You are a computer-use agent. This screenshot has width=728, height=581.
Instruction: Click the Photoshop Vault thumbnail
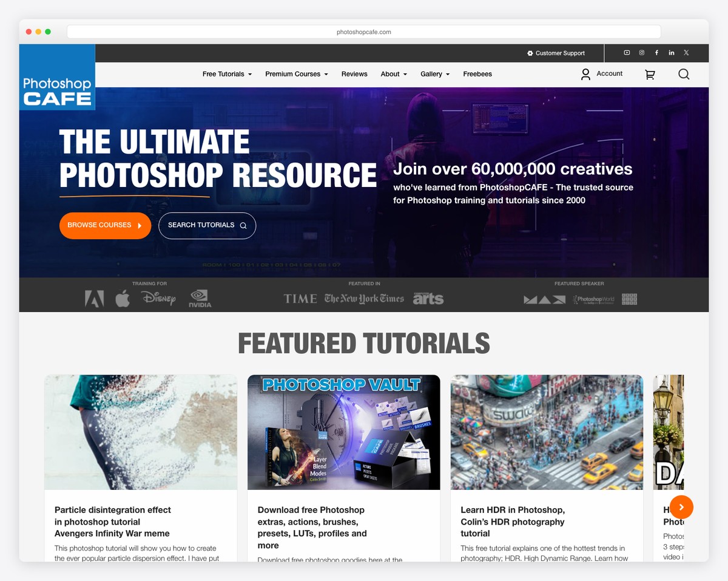(x=344, y=432)
